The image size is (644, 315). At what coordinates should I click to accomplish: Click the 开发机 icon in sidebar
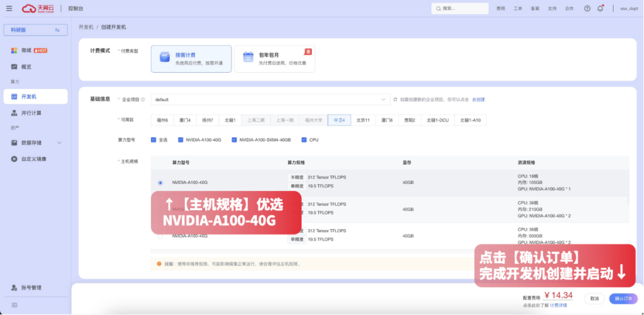point(14,97)
